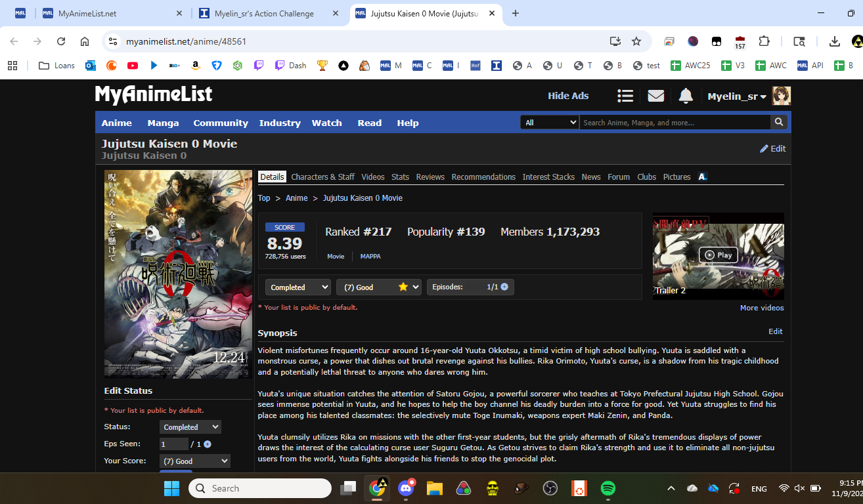
Task: Open the Chrome apps grid icon
Action: click(x=12, y=66)
